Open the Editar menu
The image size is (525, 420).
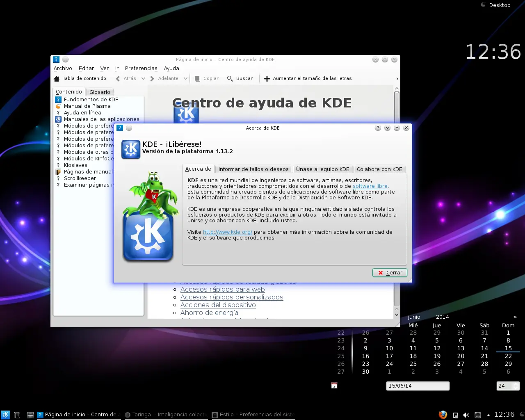pos(86,68)
